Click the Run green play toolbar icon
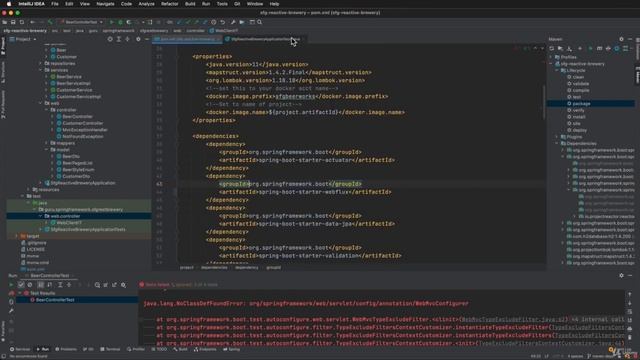 pos(112,22)
